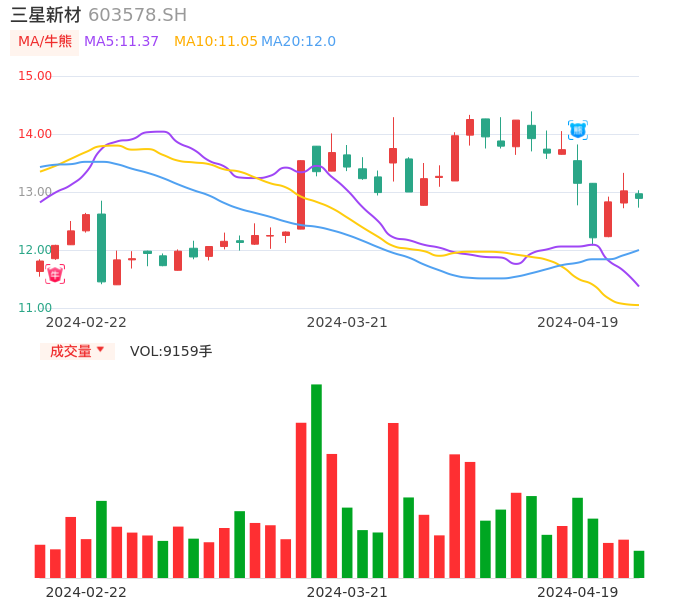Click 2024-02-22 date under the price chart
686x606 pixels.
86,323
